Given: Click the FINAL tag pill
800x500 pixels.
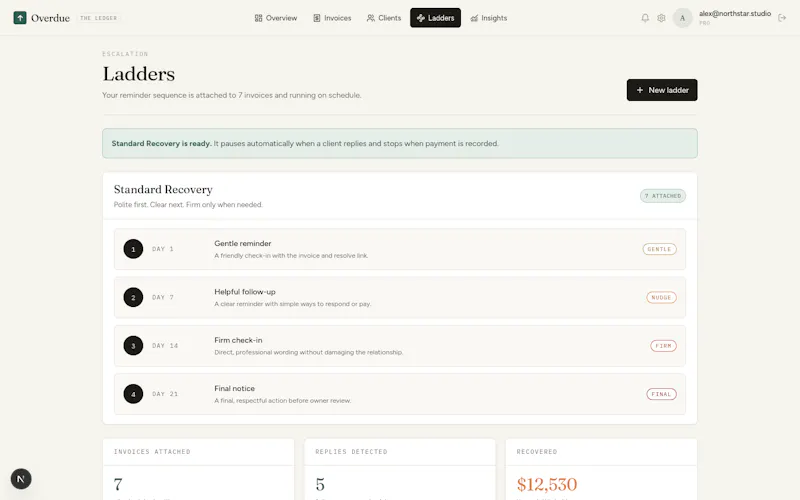Looking at the screenshot, I should pos(661,394).
